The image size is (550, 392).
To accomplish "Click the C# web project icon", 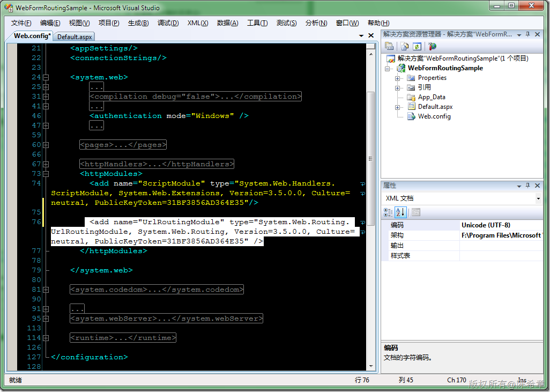I will click(401, 68).
